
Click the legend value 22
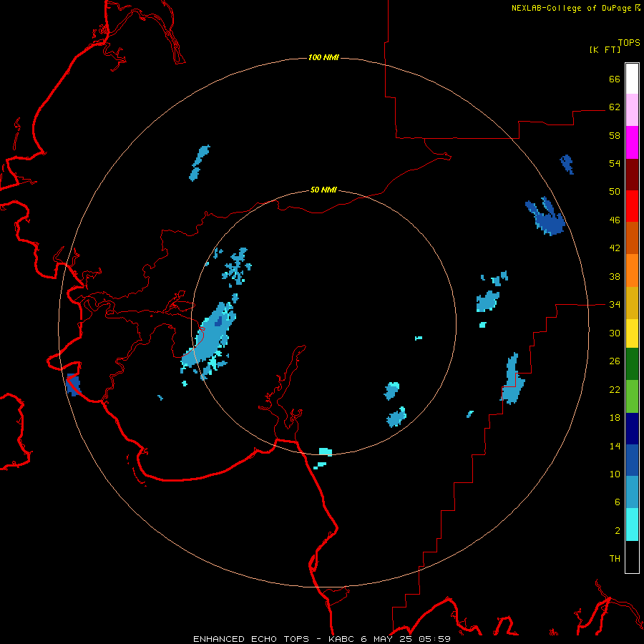(x=615, y=390)
